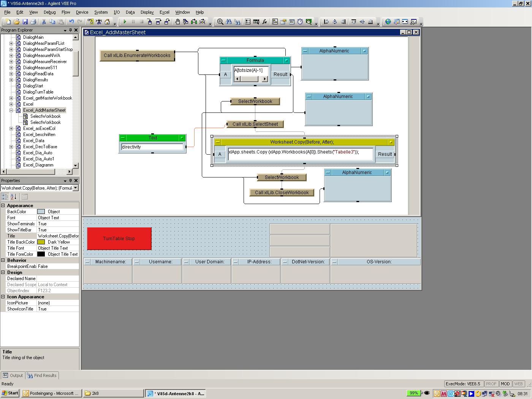532x399 pixels.
Task: Collapse the Appearance property category
Action: coord(3,206)
